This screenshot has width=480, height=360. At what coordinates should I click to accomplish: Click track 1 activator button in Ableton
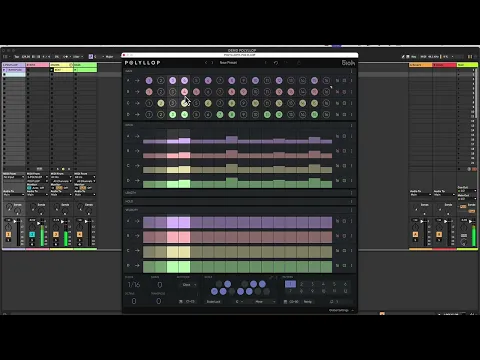tap(8, 235)
